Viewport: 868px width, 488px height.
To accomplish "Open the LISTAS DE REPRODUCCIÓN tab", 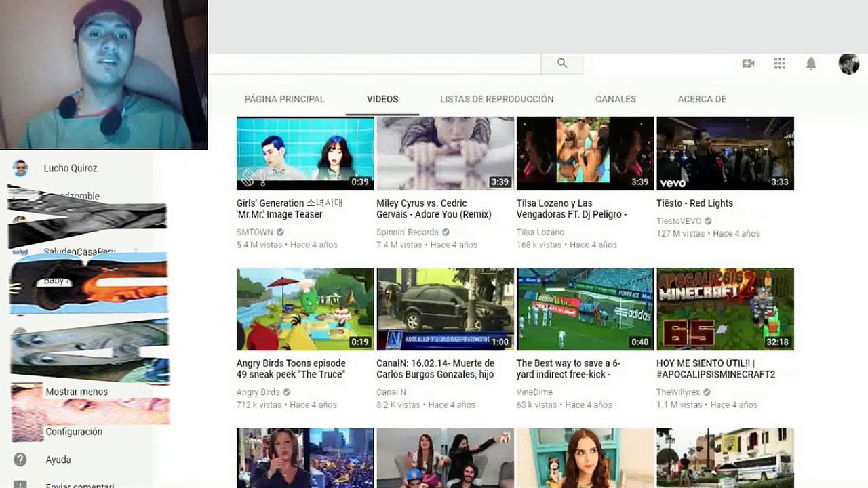I will [x=496, y=99].
